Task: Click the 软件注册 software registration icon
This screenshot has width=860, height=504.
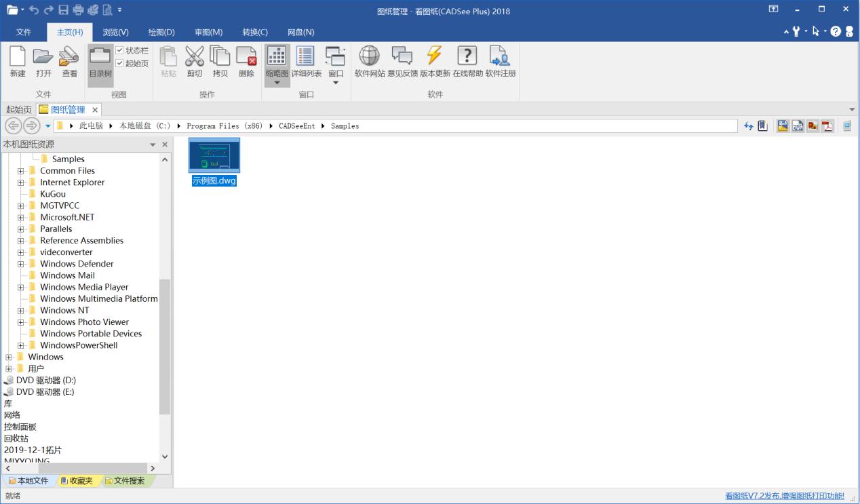Action: [500, 61]
